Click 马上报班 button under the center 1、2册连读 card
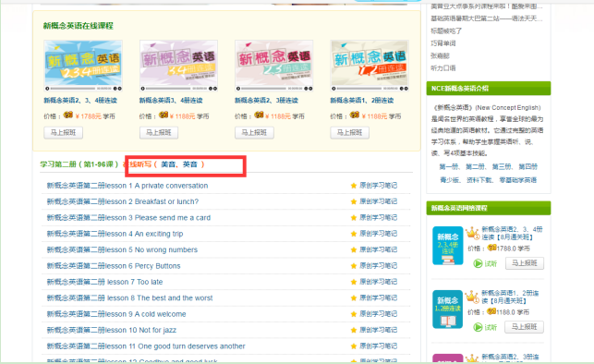 (x=350, y=132)
